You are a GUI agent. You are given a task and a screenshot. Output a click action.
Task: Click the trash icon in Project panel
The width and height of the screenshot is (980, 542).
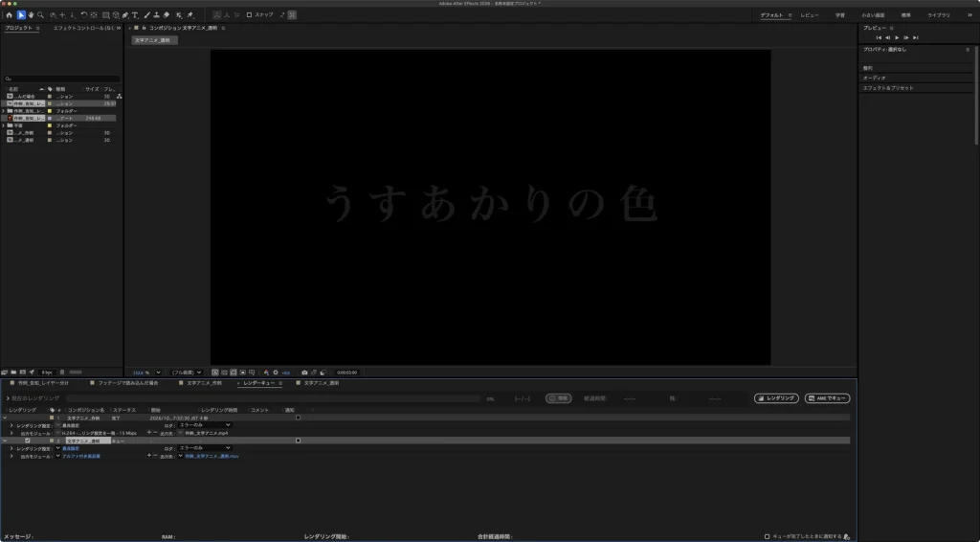click(62, 372)
